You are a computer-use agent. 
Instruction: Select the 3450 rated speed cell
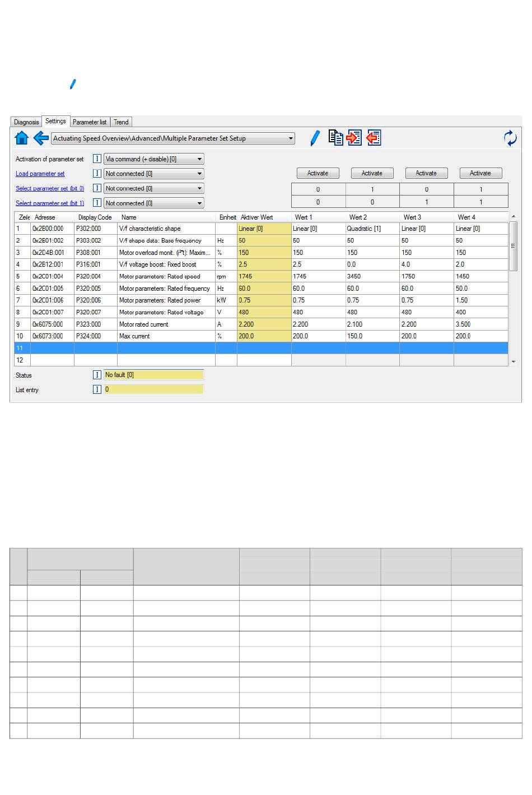(x=373, y=276)
